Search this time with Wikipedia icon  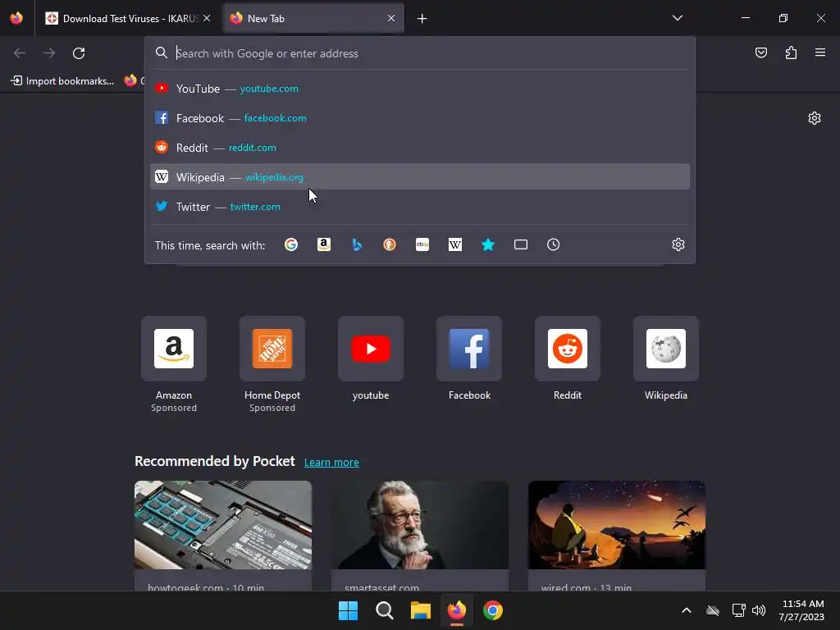[454, 244]
